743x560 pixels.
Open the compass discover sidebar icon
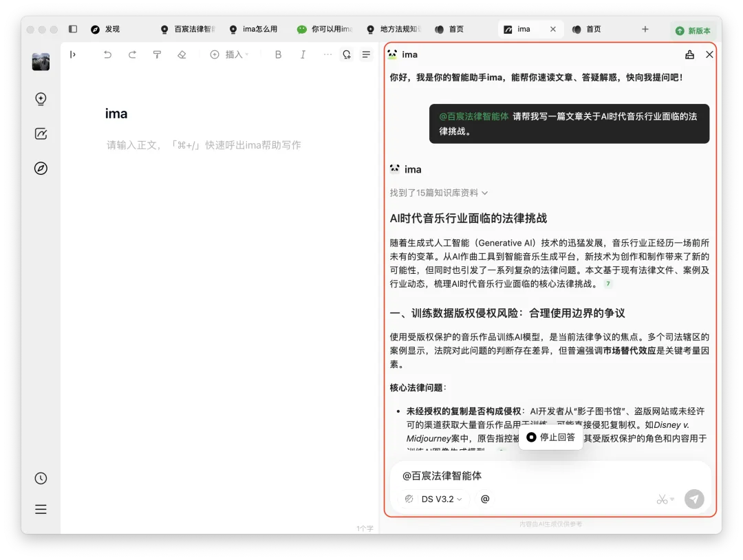[x=41, y=168]
